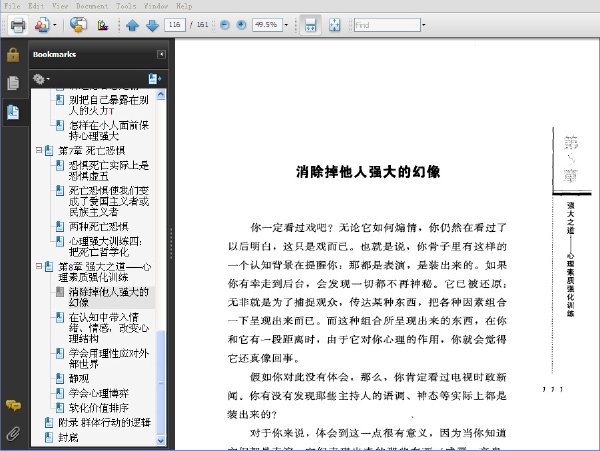The image size is (600, 451).
Task: Zoom in with the plus button
Action: pos(241,25)
